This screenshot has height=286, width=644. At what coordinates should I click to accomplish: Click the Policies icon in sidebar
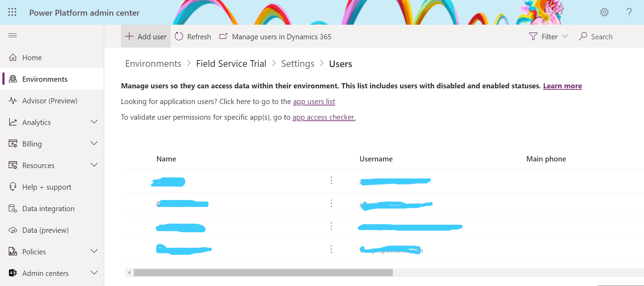point(13,252)
